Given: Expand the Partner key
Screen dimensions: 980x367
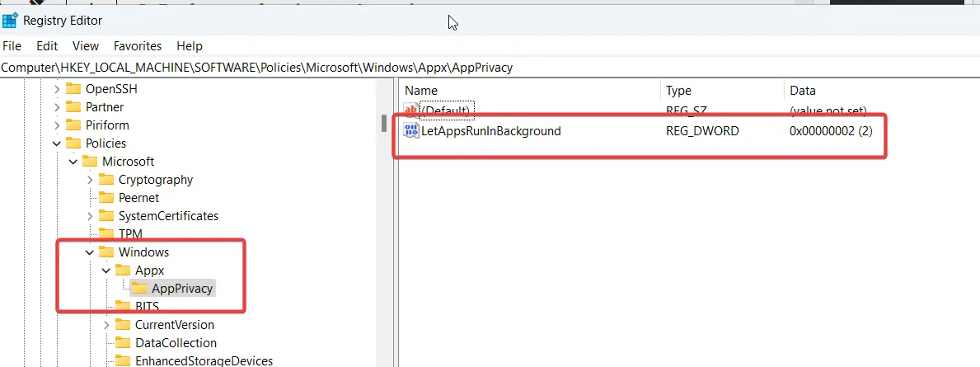Looking at the screenshot, I should point(57,107).
